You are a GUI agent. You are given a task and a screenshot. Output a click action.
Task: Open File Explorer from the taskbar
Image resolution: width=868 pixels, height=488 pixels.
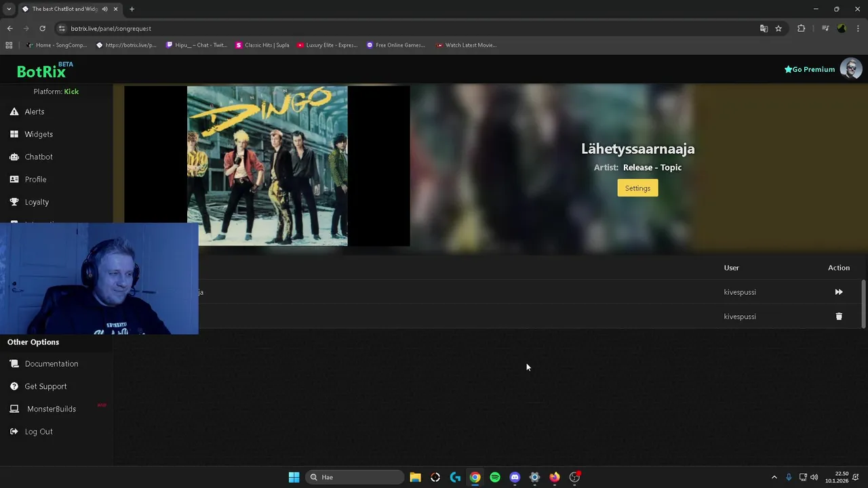(416, 477)
